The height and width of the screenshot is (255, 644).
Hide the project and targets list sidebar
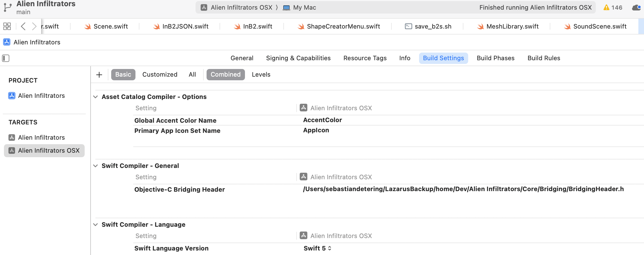pyautogui.click(x=6, y=58)
